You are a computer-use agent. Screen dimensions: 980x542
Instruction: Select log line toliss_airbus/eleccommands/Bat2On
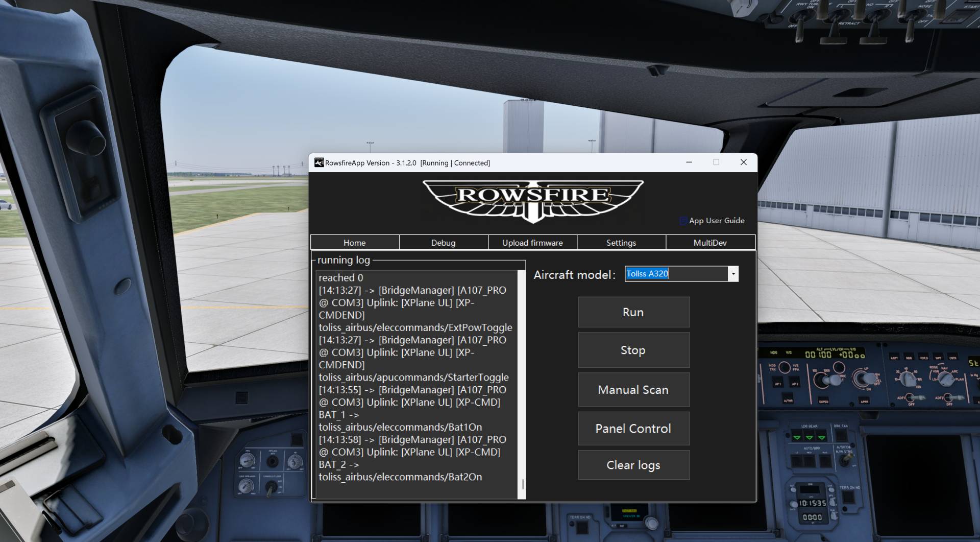(x=400, y=477)
